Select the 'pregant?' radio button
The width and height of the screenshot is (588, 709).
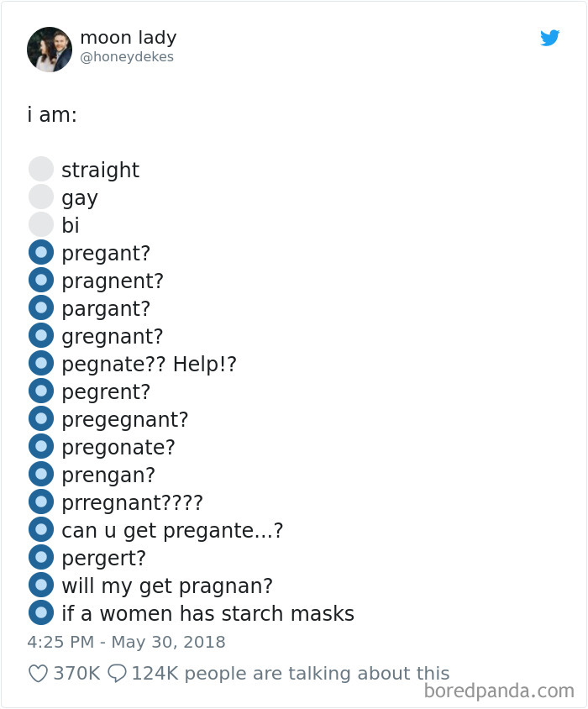click(40, 251)
